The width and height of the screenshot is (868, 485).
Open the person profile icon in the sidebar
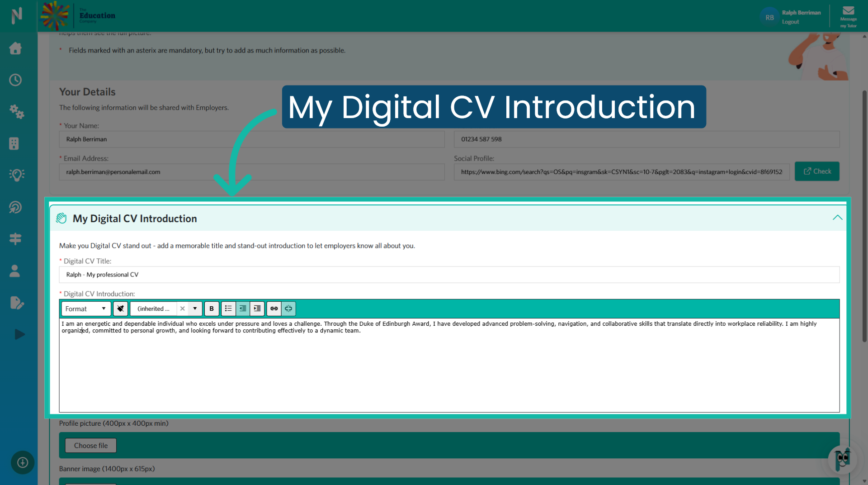point(14,271)
